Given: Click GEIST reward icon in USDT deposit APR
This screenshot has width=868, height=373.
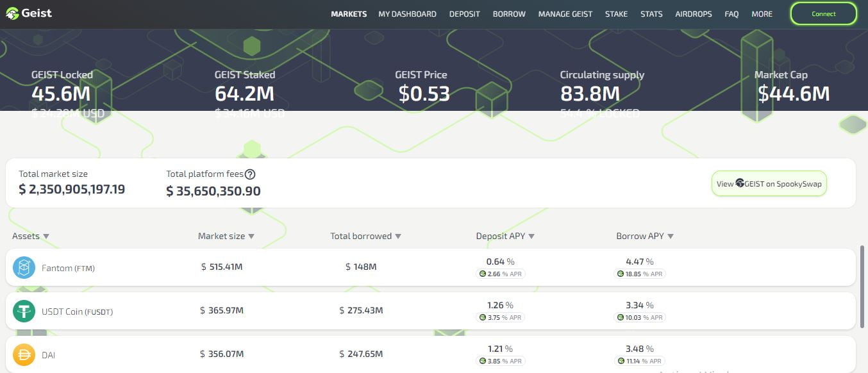Looking at the screenshot, I should (x=483, y=317).
